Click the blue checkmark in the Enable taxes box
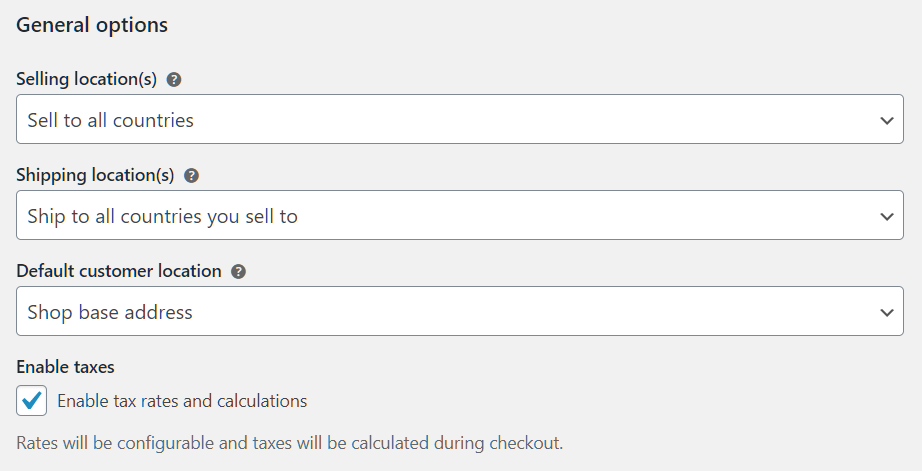 [31, 400]
